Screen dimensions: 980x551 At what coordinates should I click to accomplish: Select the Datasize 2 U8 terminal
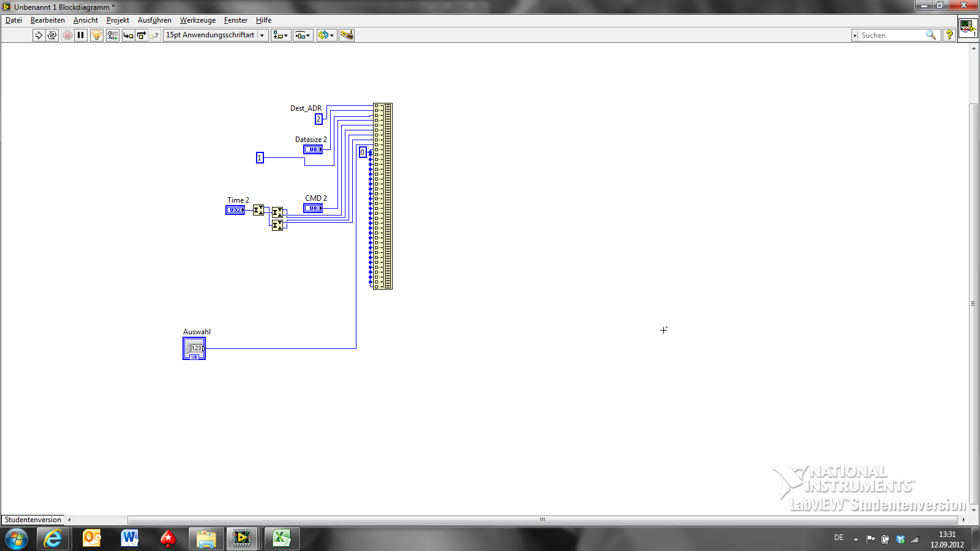point(313,149)
